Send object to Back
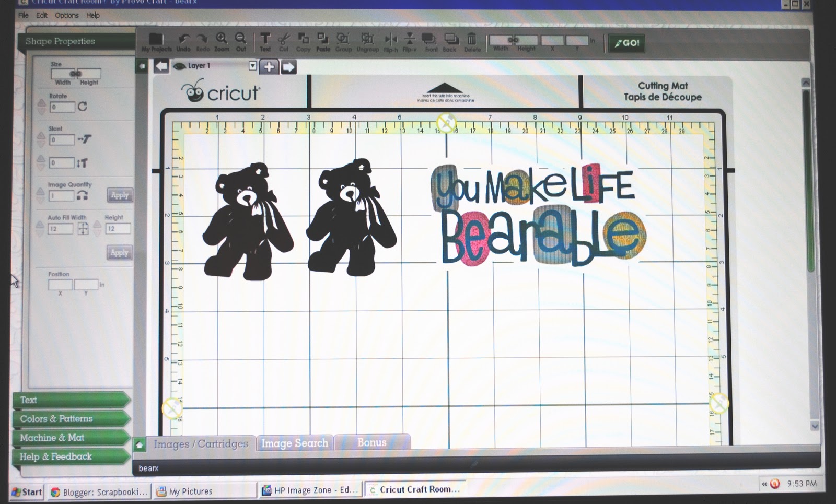The width and height of the screenshot is (836, 504). (x=450, y=42)
